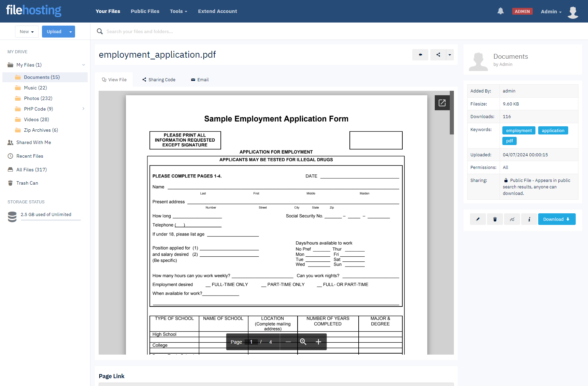Image resolution: width=588 pixels, height=386 pixels.
Task: Switch to the Email tab
Action: 200,80
